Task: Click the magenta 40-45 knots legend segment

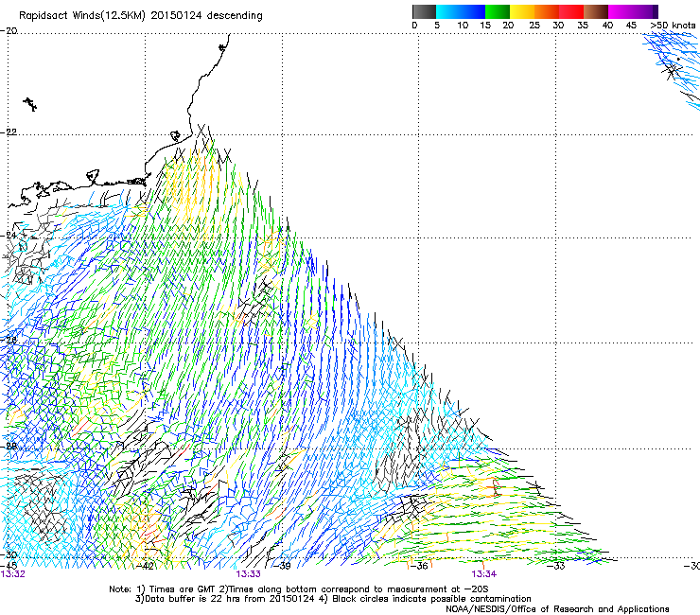Action: [x=621, y=11]
